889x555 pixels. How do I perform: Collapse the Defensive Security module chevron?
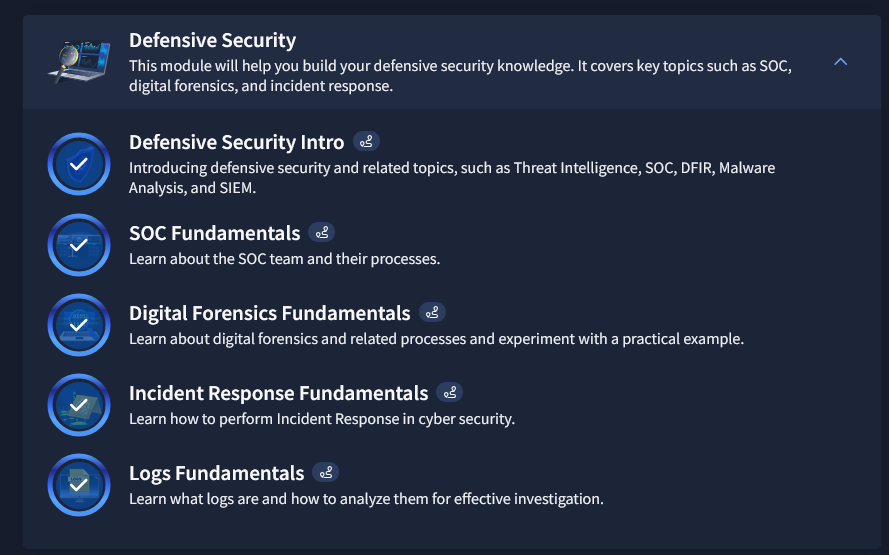840,62
